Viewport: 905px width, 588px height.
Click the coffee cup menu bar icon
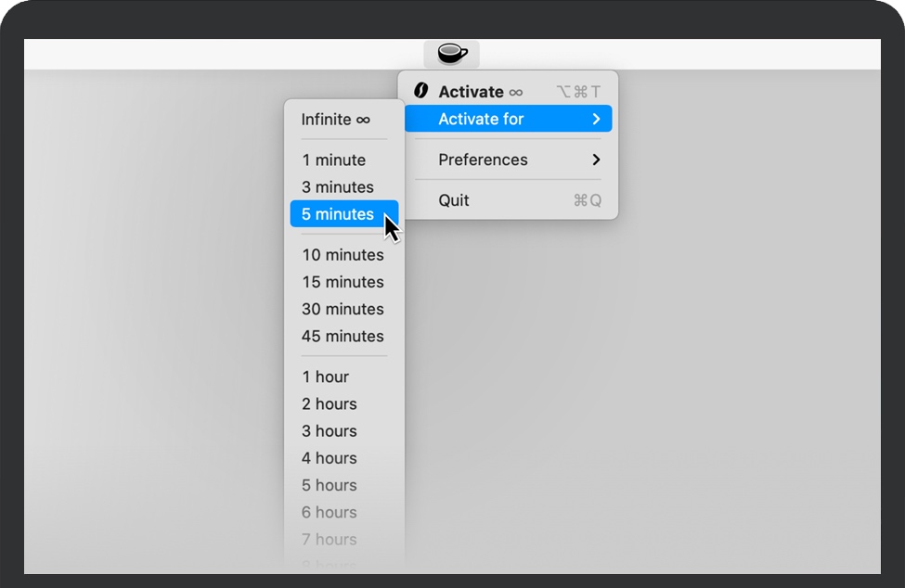pyautogui.click(x=452, y=54)
